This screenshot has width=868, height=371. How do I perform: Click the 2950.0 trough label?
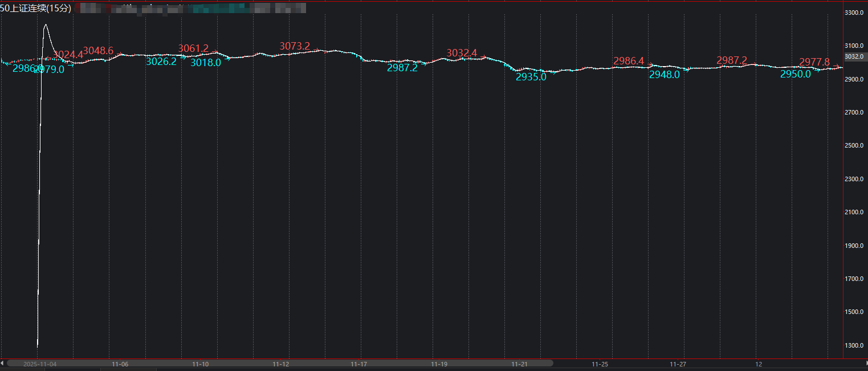[x=795, y=74]
